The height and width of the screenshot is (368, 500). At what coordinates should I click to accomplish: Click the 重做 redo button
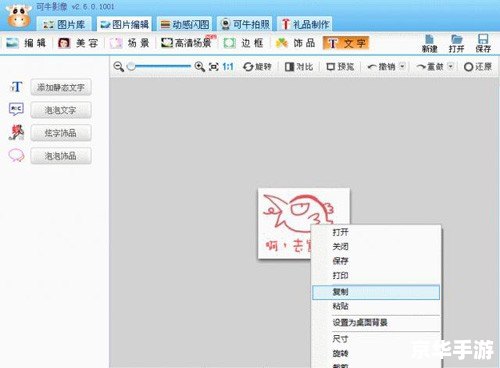tap(430, 67)
